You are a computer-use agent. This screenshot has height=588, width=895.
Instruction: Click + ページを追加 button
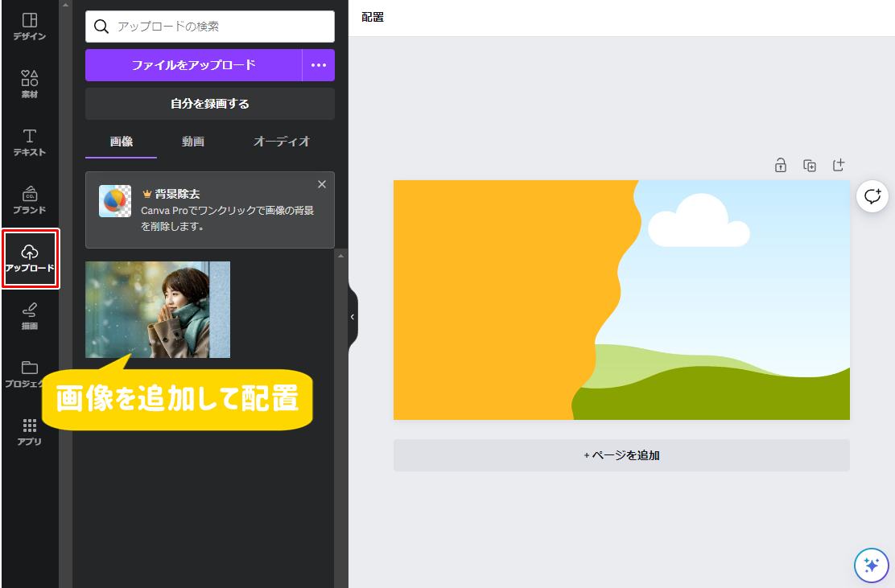[x=621, y=455]
